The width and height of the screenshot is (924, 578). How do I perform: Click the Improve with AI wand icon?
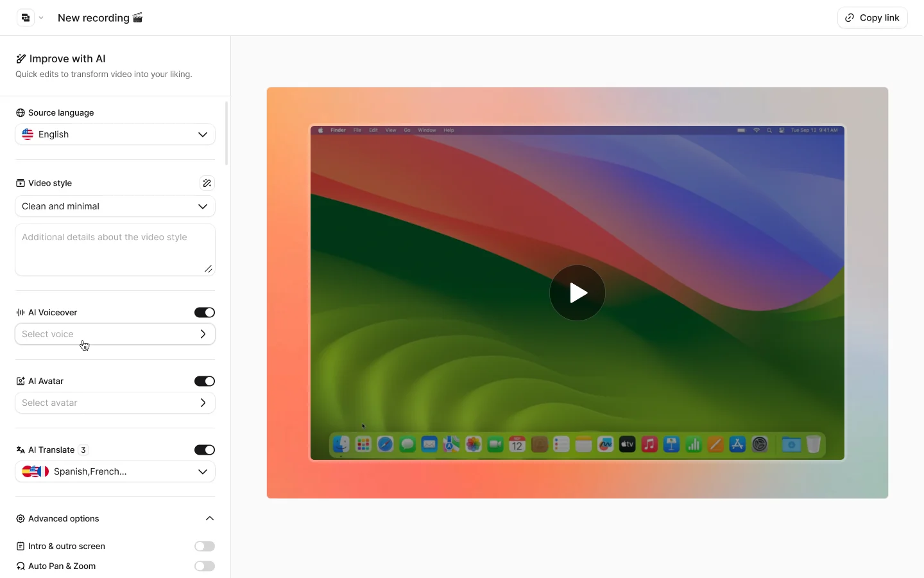[21, 59]
